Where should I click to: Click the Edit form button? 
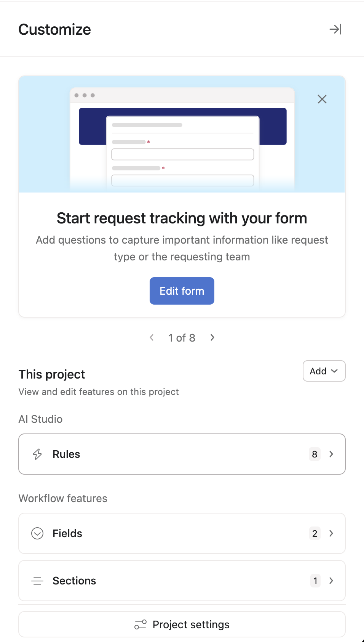pos(182,291)
